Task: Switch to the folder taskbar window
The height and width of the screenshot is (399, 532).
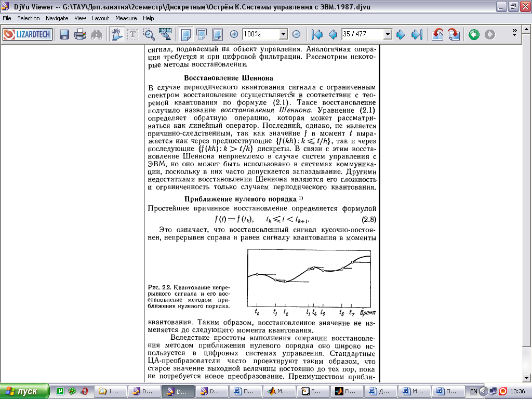Action: (x=110, y=391)
